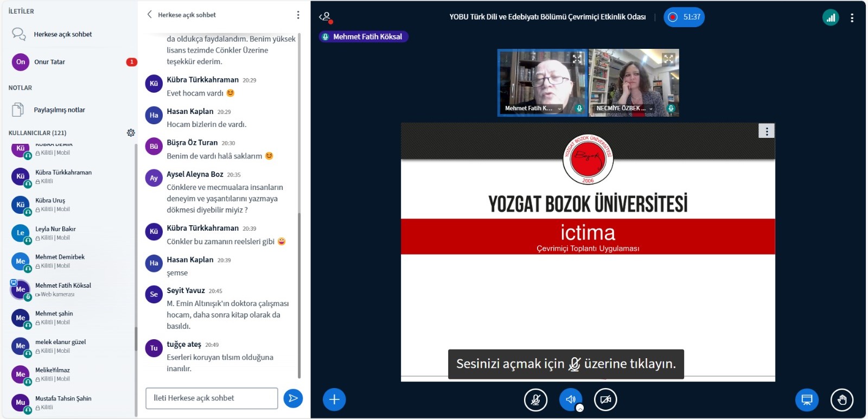The height and width of the screenshot is (419, 868).
Task: Click Mehmet Fatih Köksal webcam thumbnail
Action: click(542, 82)
